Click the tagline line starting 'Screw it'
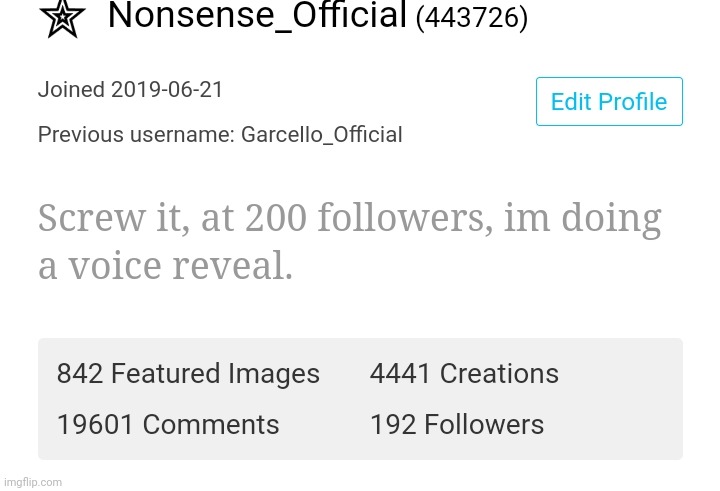Image resolution: width=720 pixels, height=491 pixels. click(x=349, y=218)
